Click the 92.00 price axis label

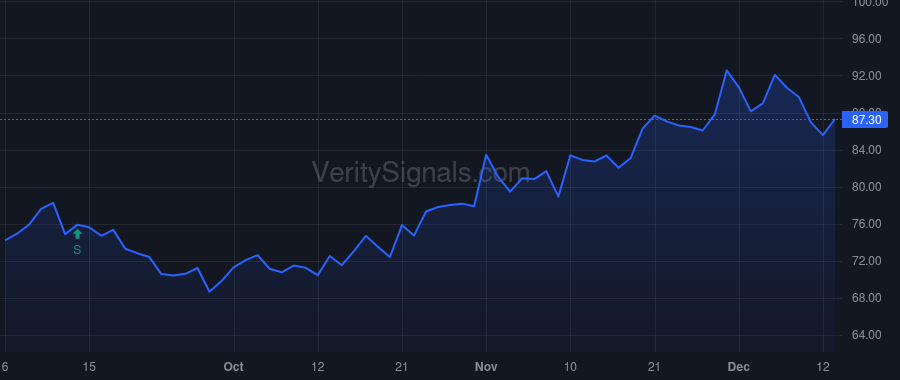pos(867,76)
